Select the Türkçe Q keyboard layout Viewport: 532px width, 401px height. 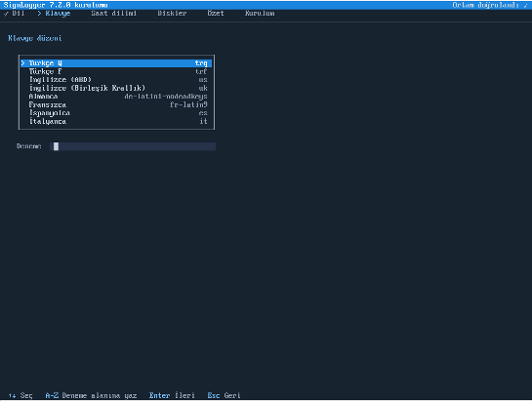coord(116,63)
